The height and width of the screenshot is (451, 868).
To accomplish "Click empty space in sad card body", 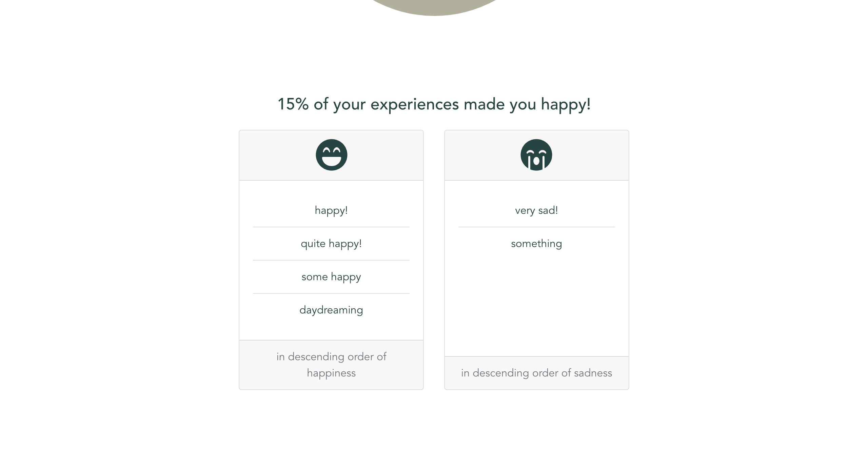I will point(536,305).
